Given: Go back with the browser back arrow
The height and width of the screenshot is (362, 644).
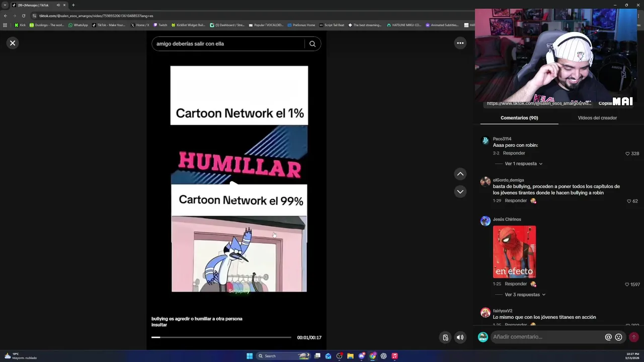Looking at the screenshot, I should (6, 16).
